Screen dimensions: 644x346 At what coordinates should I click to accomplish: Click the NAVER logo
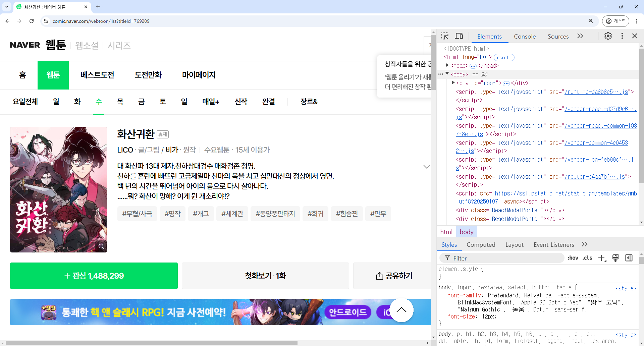(x=25, y=45)
